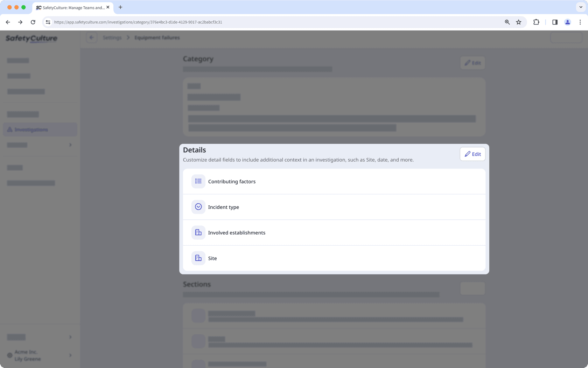Edit the Details section
This screenshot has height=368, width=588.
[472, 154]
